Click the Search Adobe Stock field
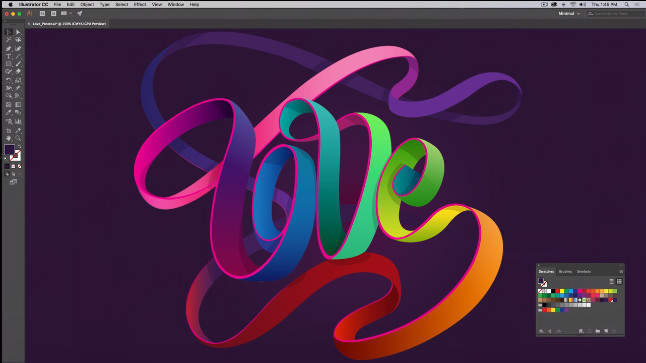Image resolution: width=646 pixels, height=363 pixels. [616, 14]
